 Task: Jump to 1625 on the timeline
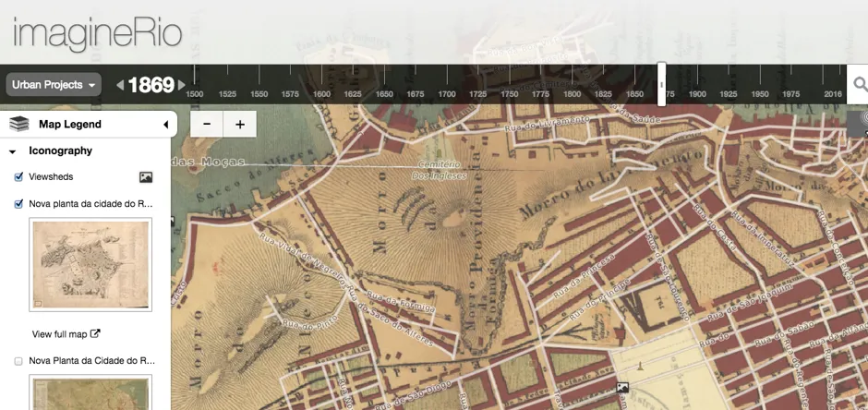[x=353, y=94]
